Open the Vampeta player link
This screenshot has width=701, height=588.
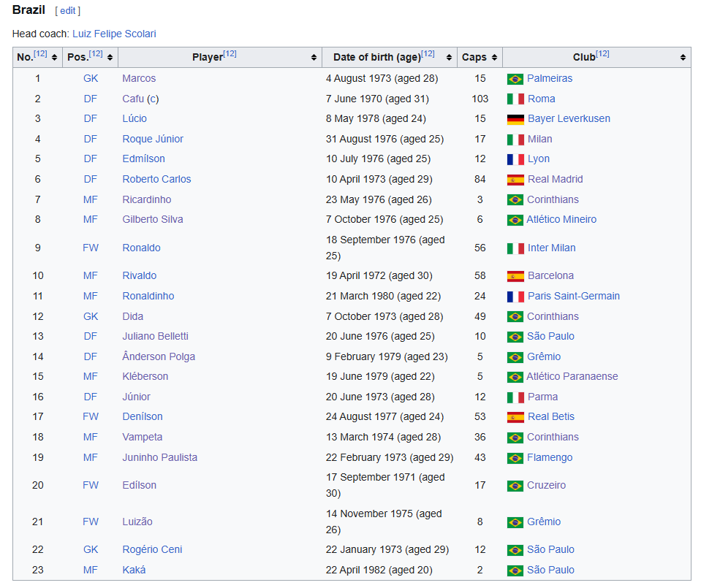tap(142, 438)
